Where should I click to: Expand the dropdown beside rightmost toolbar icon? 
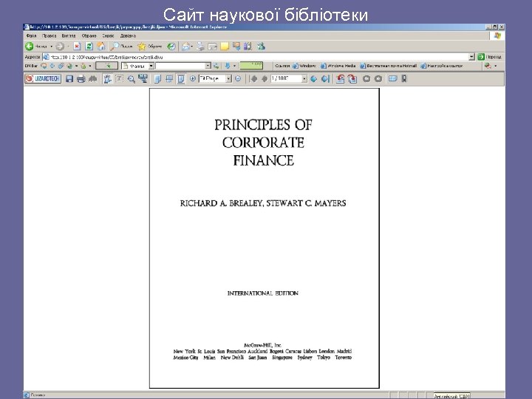(495, 66)
